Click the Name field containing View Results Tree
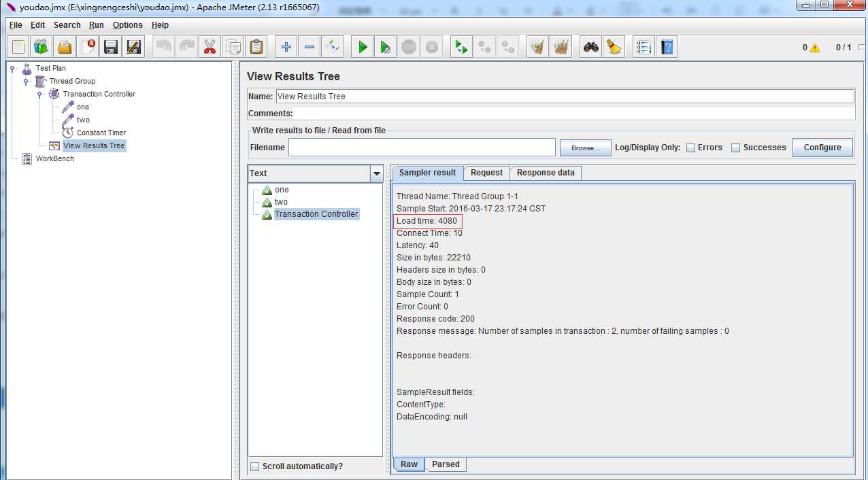Viewport: 868px width, 480px height. [565, 97]
